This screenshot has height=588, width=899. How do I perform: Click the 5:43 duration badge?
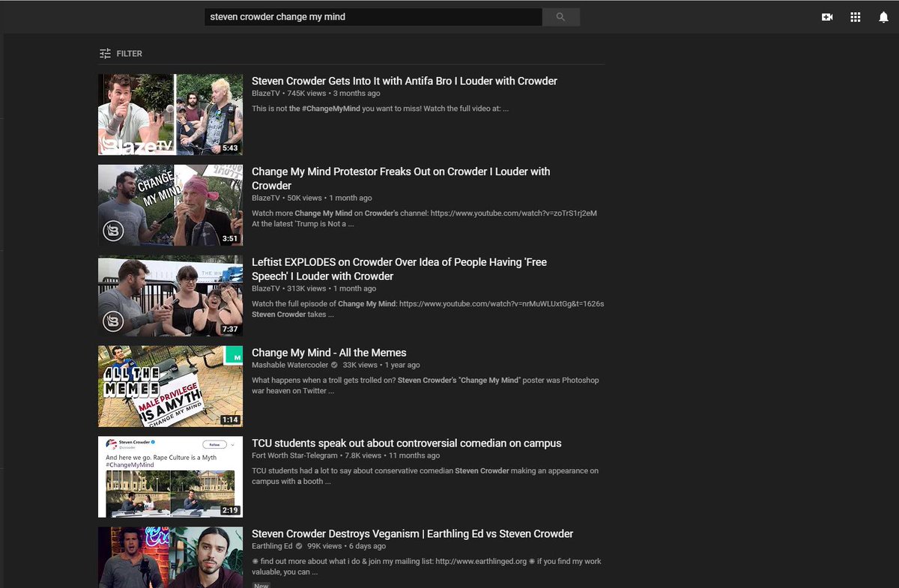[230, 148]
